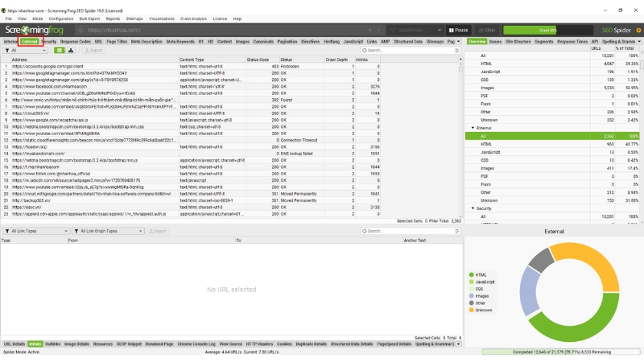This screenshot has height=362, width=644.
Task: Sort by the Status Code column header
Action: [x=262, y=60]
